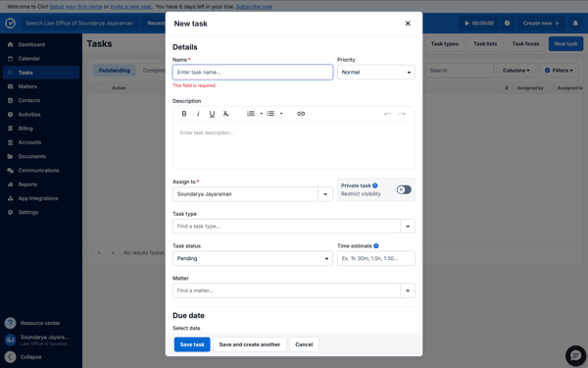The width and height of the screenshot is (588, 368).
Task: Show the Time estimate info icon
Action: [x=376, y=246]
